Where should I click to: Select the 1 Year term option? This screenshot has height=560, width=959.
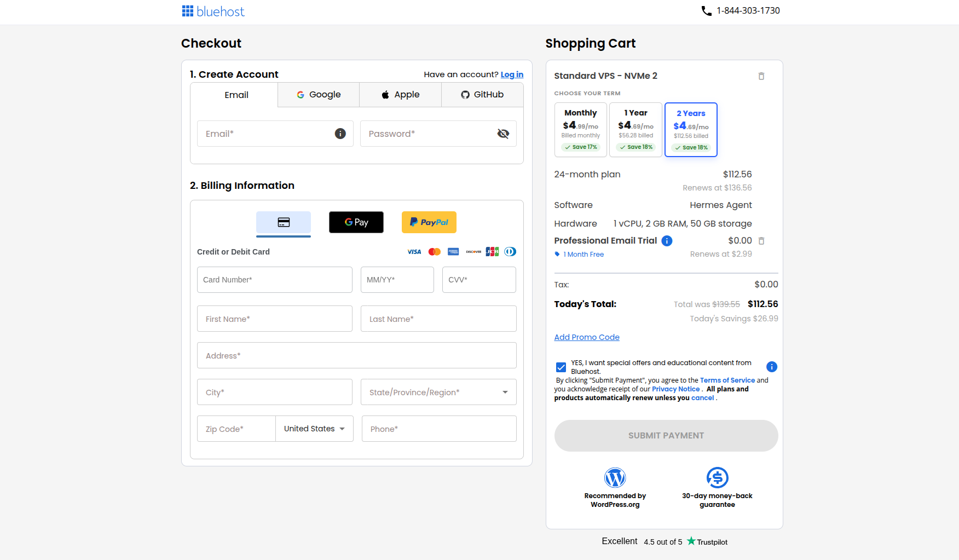(x=636, y=130)
